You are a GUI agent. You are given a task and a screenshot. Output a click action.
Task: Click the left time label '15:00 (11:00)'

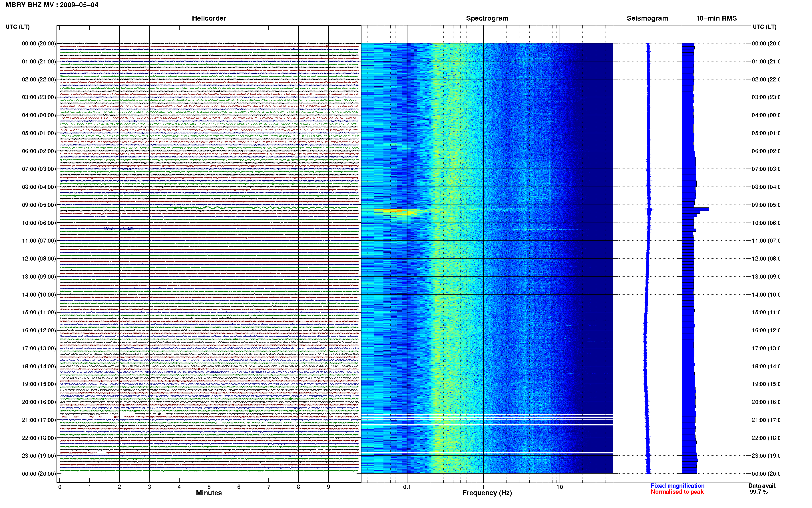(x=39, y=312)
